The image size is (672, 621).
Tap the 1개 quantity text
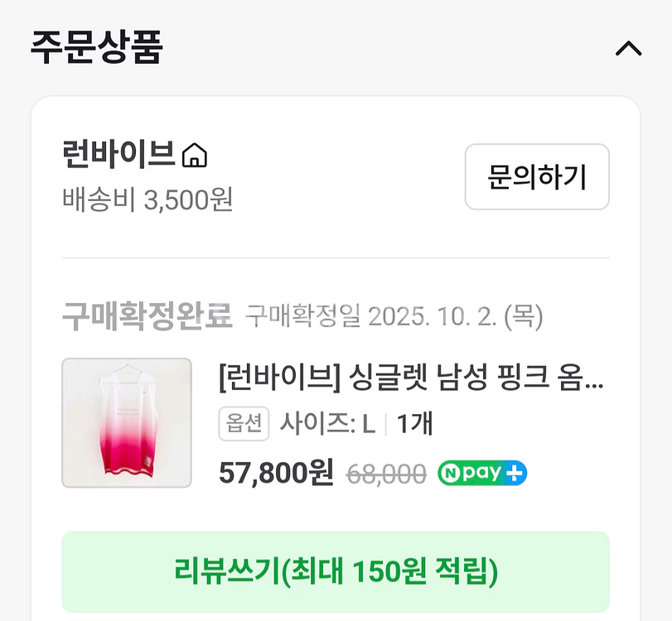414,425
